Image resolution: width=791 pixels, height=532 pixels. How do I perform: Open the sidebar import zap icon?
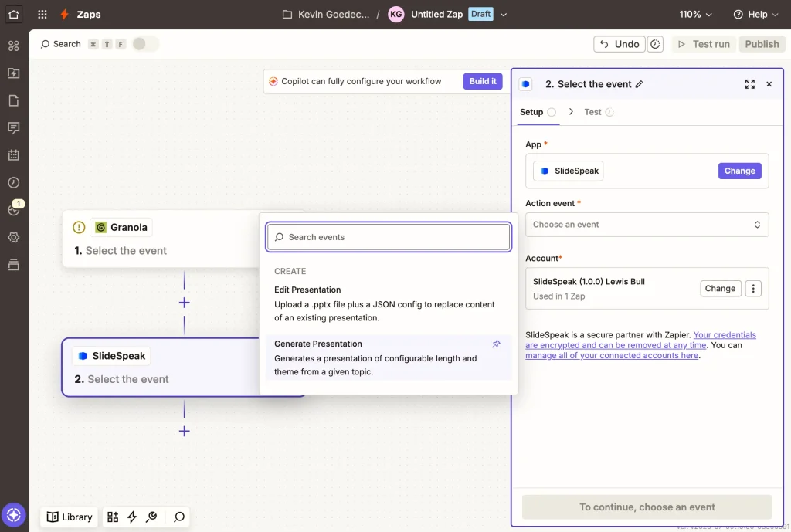pos(14,73)
